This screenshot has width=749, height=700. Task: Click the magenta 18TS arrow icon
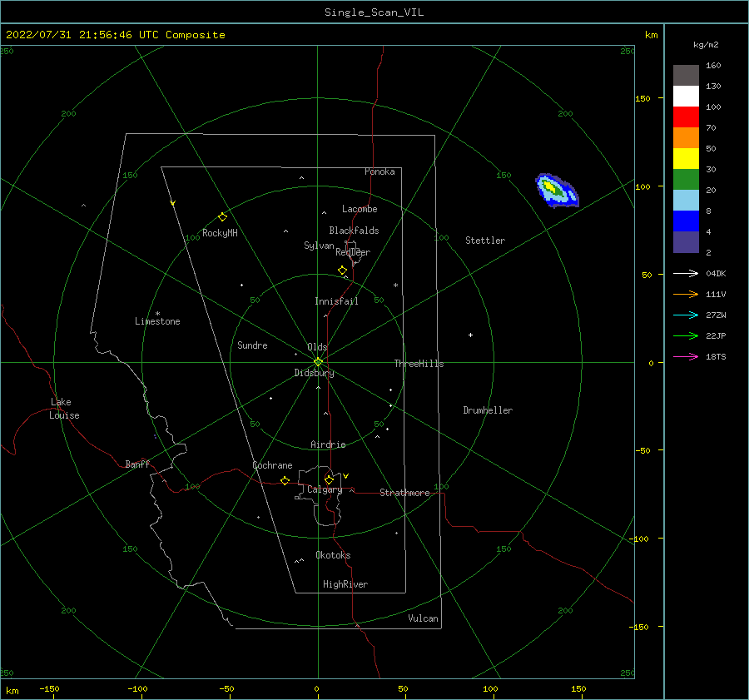[686, 356]
